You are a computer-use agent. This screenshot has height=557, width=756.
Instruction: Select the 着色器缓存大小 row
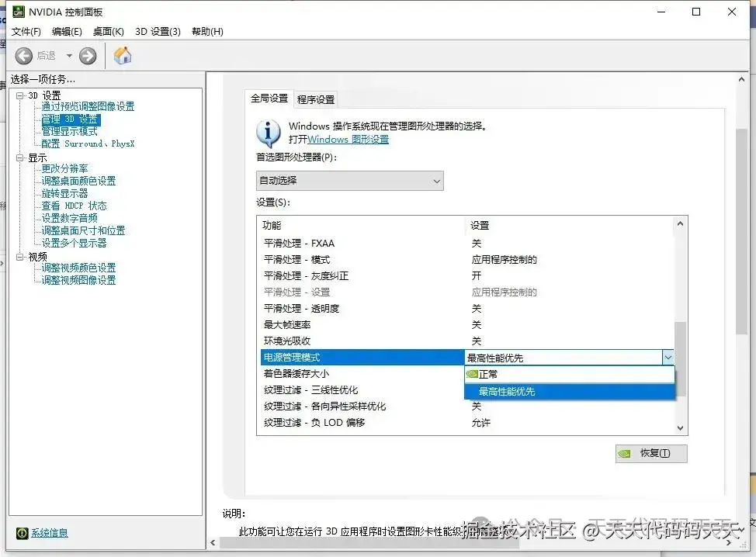pos(362,374)
